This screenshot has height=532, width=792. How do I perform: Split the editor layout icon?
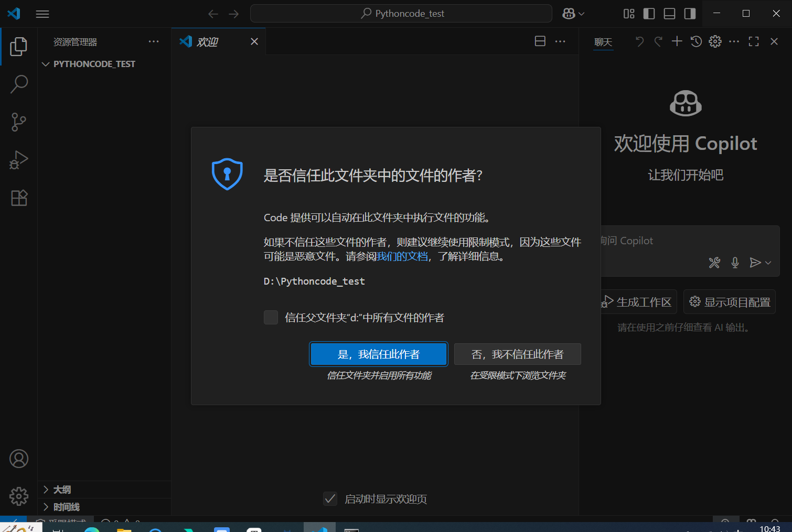tap(540, 41)
